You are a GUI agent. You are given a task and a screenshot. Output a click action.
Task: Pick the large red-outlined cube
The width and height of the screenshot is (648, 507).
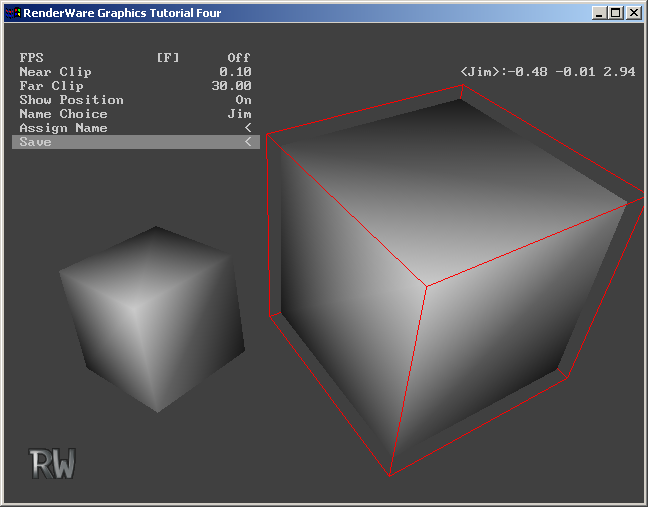455,281
